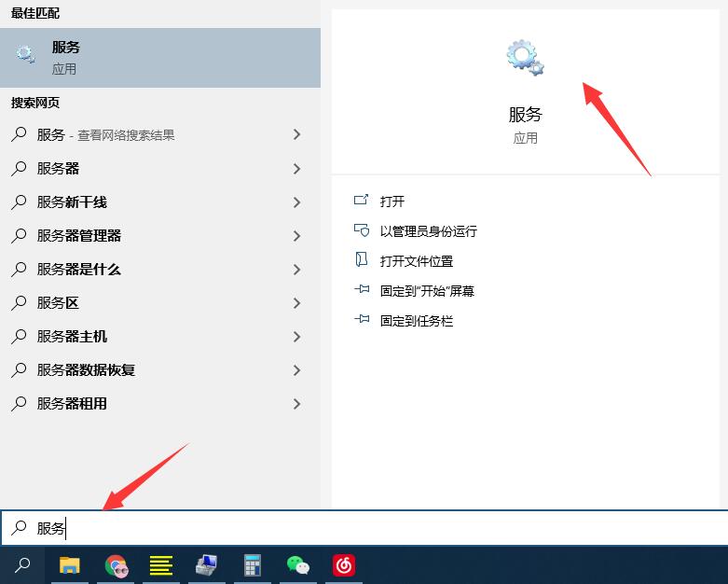Click the gears icon of best-match 服务

point(25,55)
